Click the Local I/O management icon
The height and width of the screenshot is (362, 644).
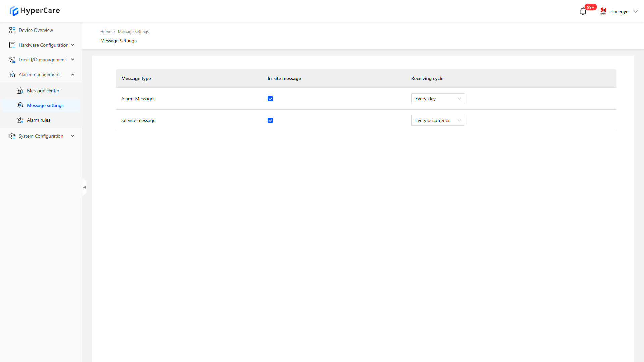point(12,60)
